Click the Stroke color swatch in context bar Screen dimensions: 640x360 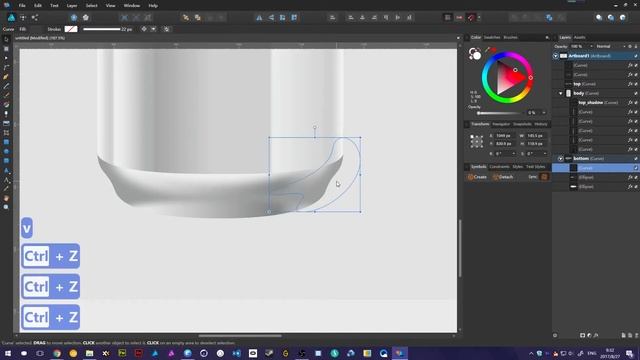click(71, 29)
